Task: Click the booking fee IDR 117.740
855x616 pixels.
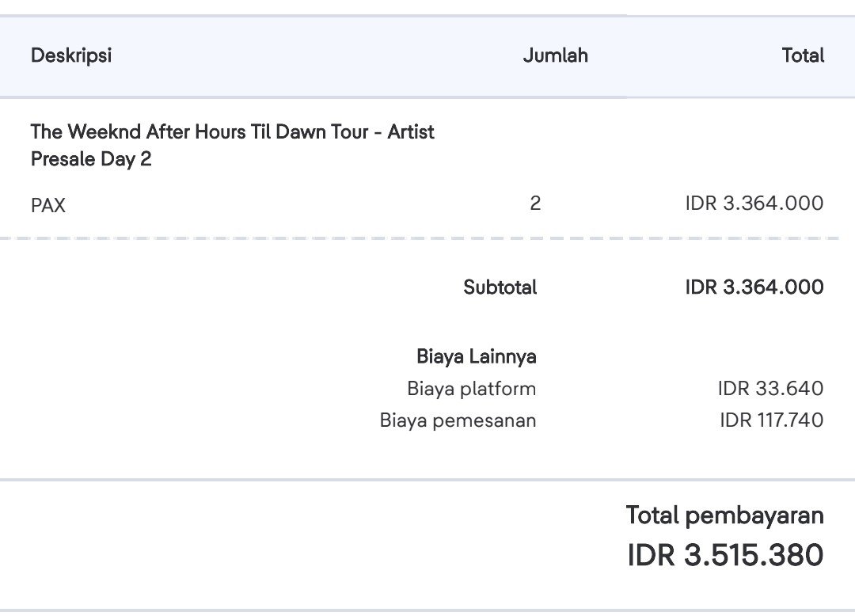Action: [x=771, y=420]
